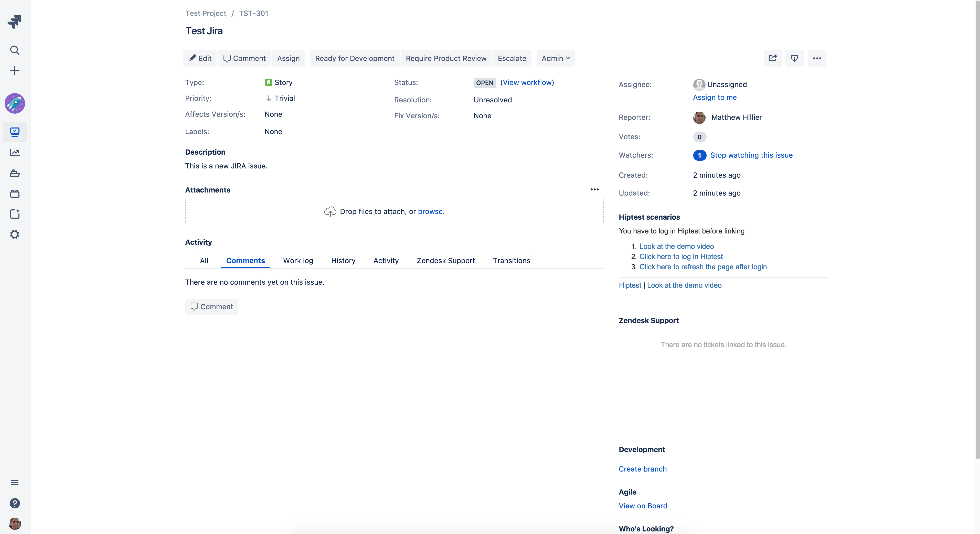The height and width of the screenshot is (534, 980).
Task: Click Require Product Review button
Action: [446, 58]
